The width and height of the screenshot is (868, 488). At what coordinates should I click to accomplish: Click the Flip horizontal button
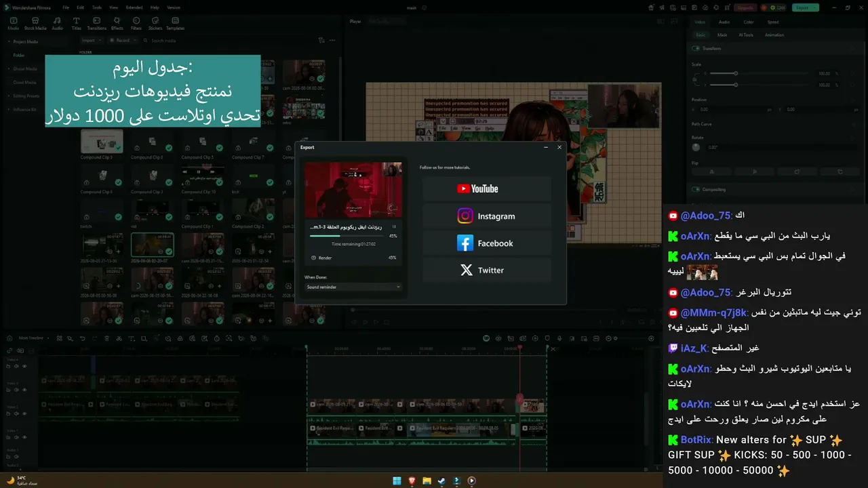711,171
